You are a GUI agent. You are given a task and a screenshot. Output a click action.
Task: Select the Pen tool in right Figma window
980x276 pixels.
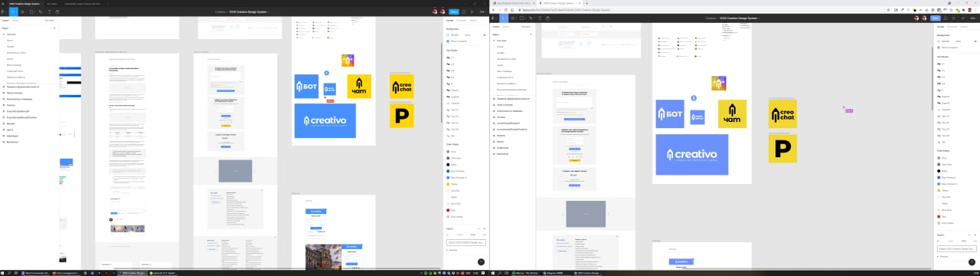[531, 18]
